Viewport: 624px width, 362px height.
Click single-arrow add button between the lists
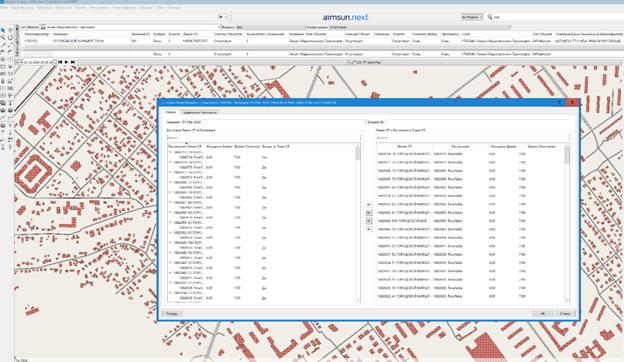[x=369, y=204]
